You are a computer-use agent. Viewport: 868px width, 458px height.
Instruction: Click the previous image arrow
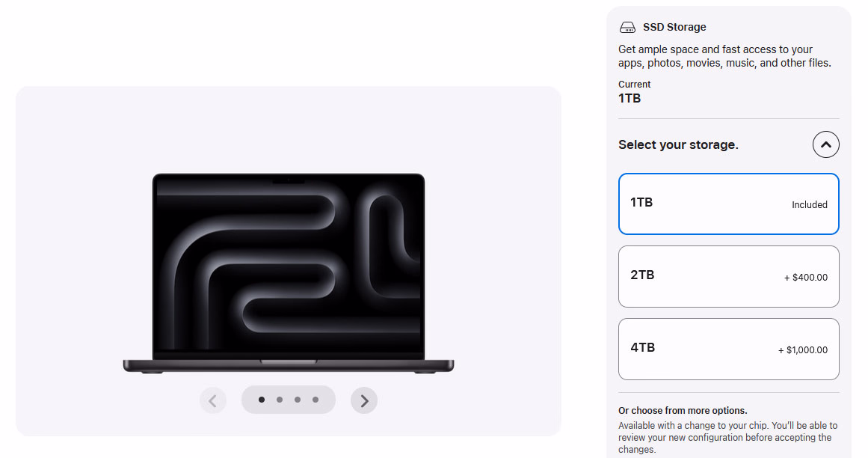213,400
